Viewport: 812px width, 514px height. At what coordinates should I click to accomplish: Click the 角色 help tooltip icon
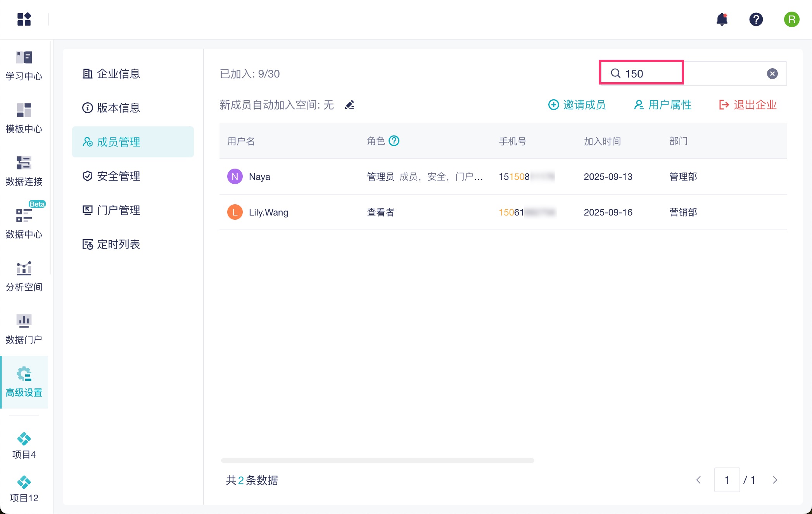[x=394, y=141]
